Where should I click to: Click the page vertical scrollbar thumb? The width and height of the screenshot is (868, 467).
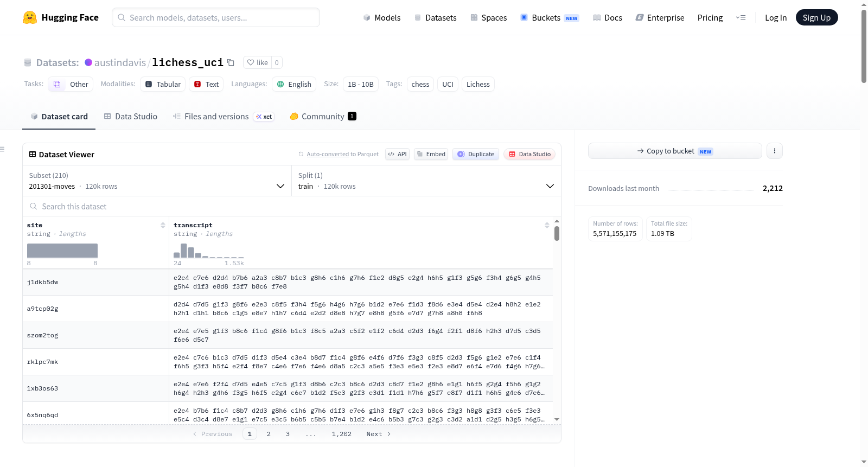864,46
